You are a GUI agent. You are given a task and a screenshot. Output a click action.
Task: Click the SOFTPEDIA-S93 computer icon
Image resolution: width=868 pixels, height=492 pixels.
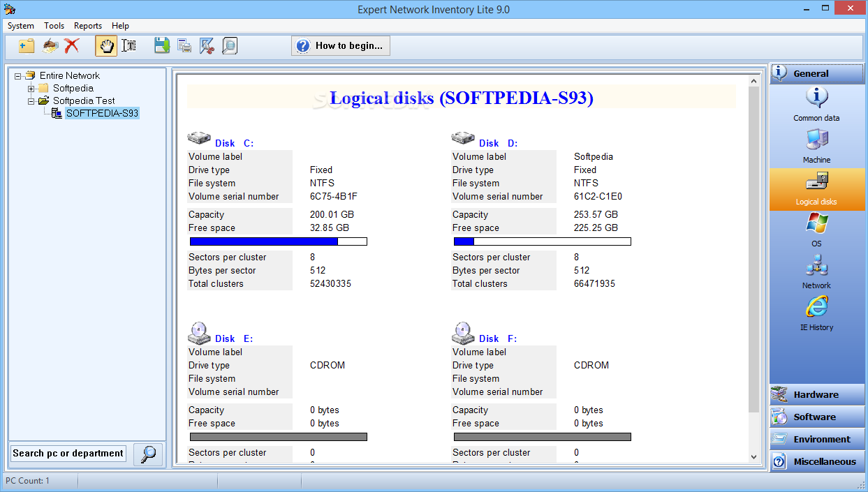tap(57, 113)
